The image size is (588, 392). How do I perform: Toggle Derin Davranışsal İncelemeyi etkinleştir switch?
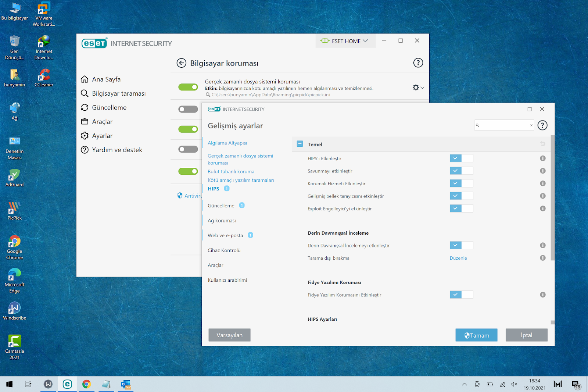tap(461, 245)
